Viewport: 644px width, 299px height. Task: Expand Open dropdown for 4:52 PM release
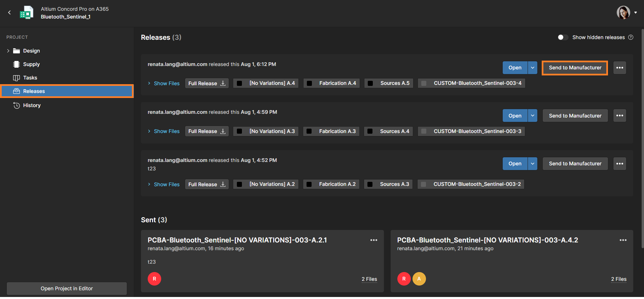[533, 164]
